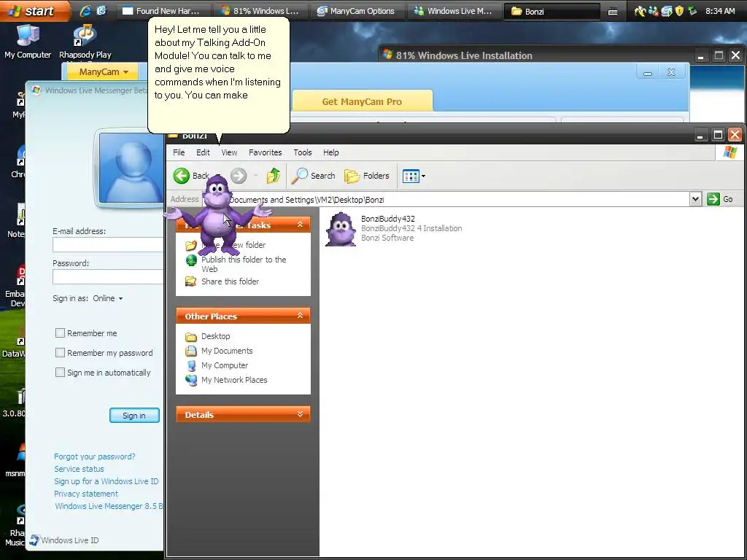
Task: Open the Sign in as Online dropdown
Action: coord(108,298)
